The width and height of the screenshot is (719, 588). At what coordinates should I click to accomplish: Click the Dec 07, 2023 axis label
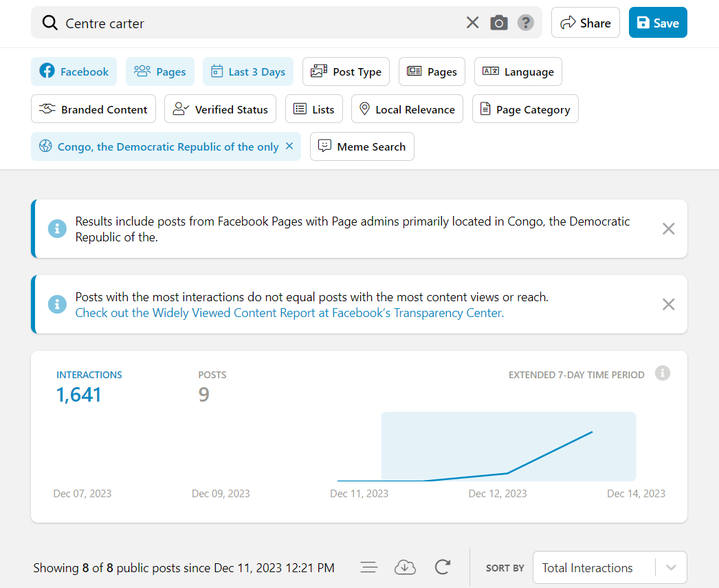[82, 494]
